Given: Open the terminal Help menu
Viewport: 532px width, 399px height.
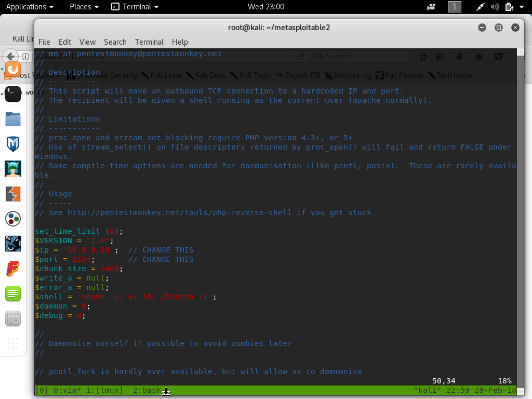Looking at the screenshot, I should [180, 42].
